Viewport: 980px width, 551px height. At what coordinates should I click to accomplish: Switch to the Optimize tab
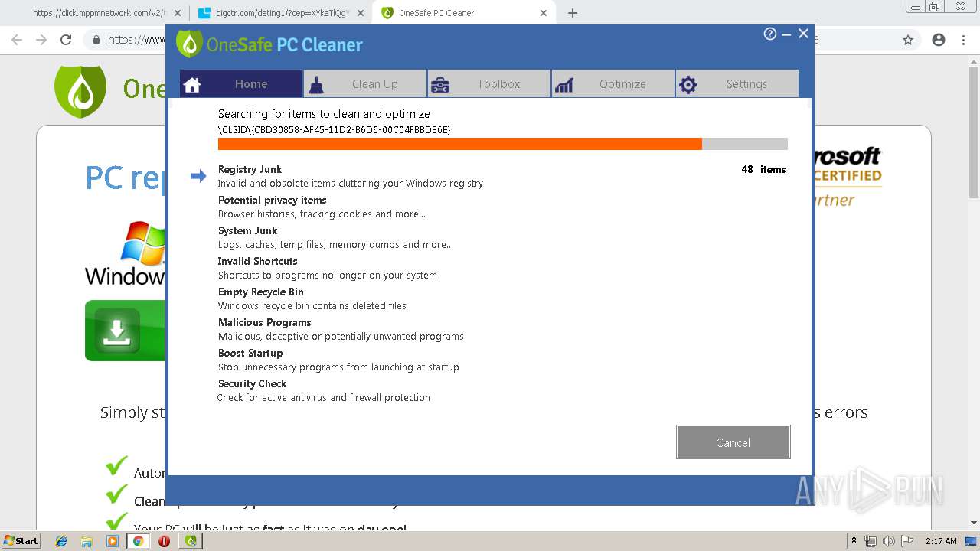click(x=613, y=84)
